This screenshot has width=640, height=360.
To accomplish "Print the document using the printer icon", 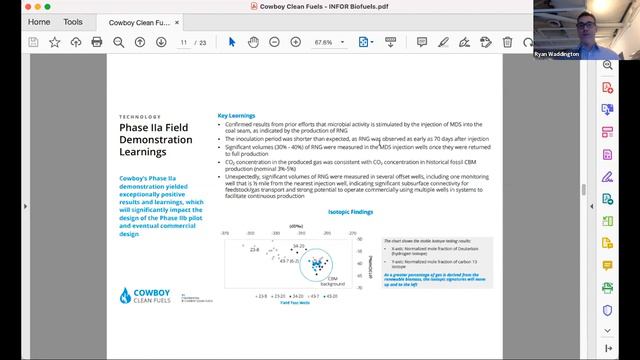I will (97, 42).
